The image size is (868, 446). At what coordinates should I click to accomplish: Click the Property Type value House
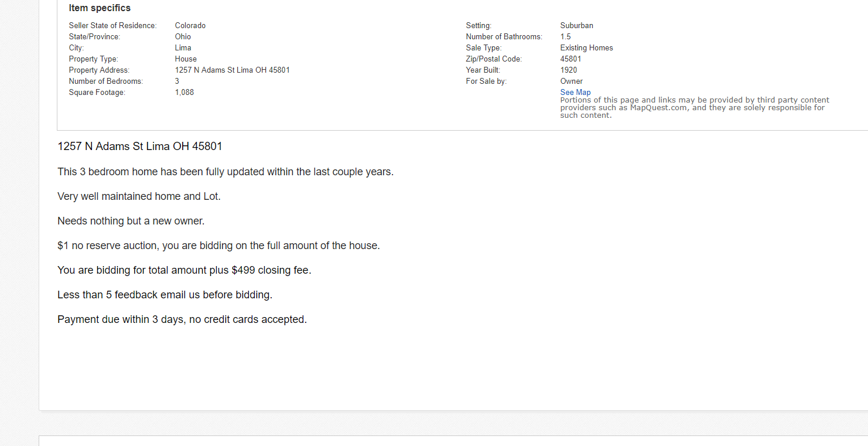186,59
